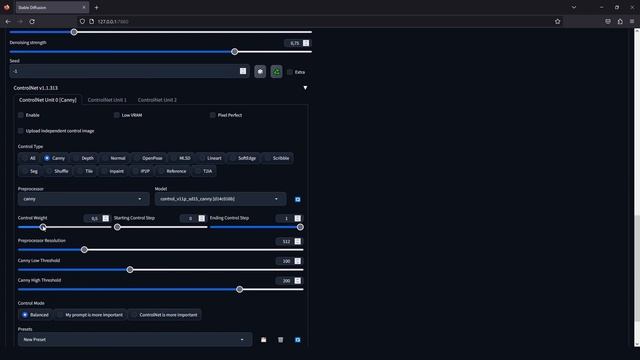Image resolution: width=640 pixels, height=360 pixels.
Task: Toggle the Extra seed checkbox
Action: [x=290, y=72]
